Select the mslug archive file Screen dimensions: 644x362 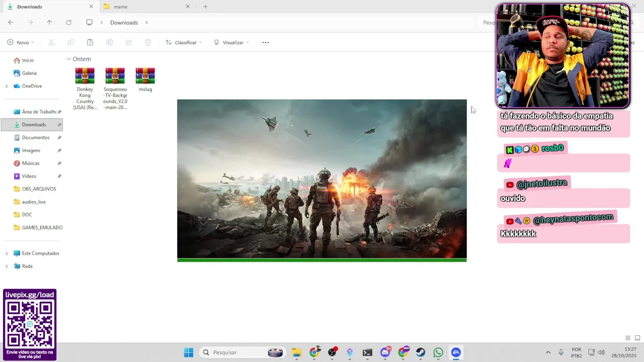click(x=145, y=80)
